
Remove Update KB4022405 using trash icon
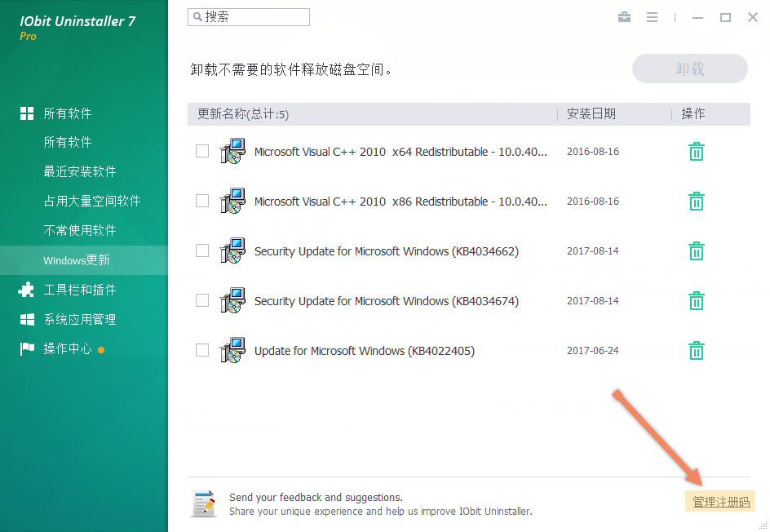[x=697, y=351]
